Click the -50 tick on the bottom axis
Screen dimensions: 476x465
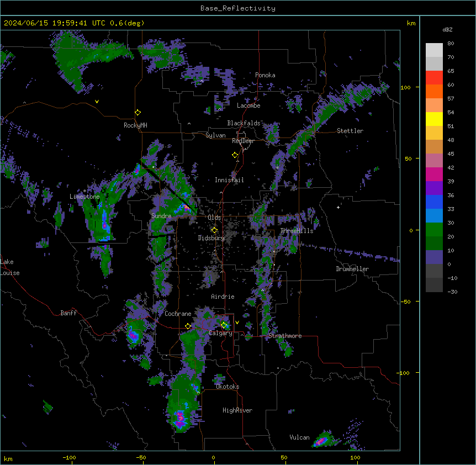click(x=141, y=458)
